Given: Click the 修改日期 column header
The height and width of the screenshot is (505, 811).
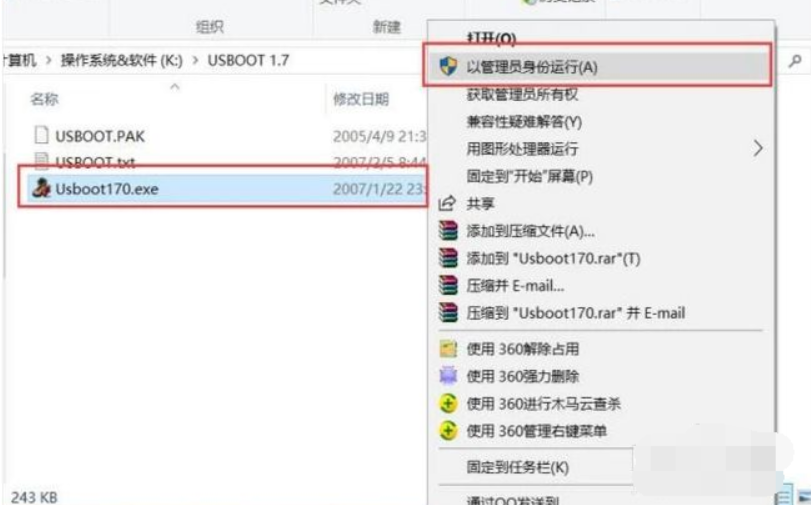Looking at the screenshot, I should coord(361,99).
